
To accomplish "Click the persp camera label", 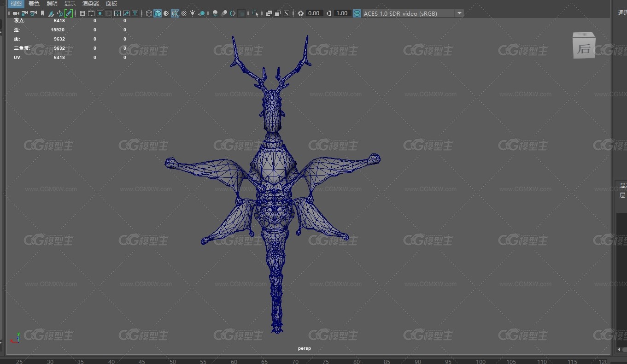I will point(305,348).
